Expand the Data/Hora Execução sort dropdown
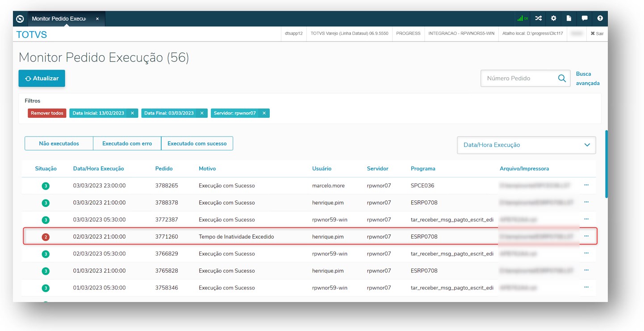Image resolution: width=644 pixels, height=331 pixels. 526,145
